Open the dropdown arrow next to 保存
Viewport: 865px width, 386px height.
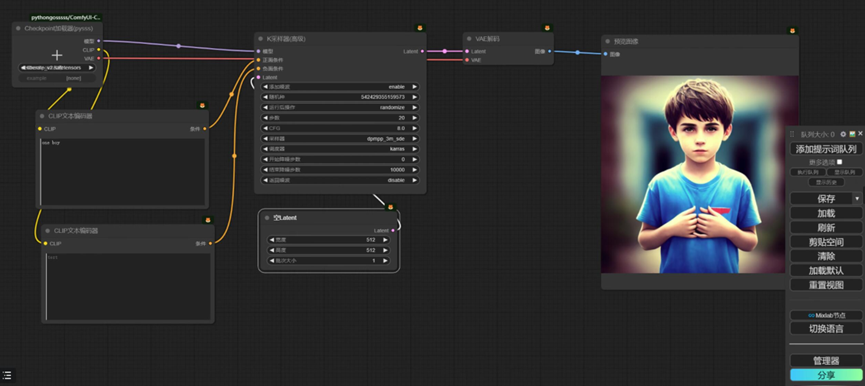[x=857, y=199]
